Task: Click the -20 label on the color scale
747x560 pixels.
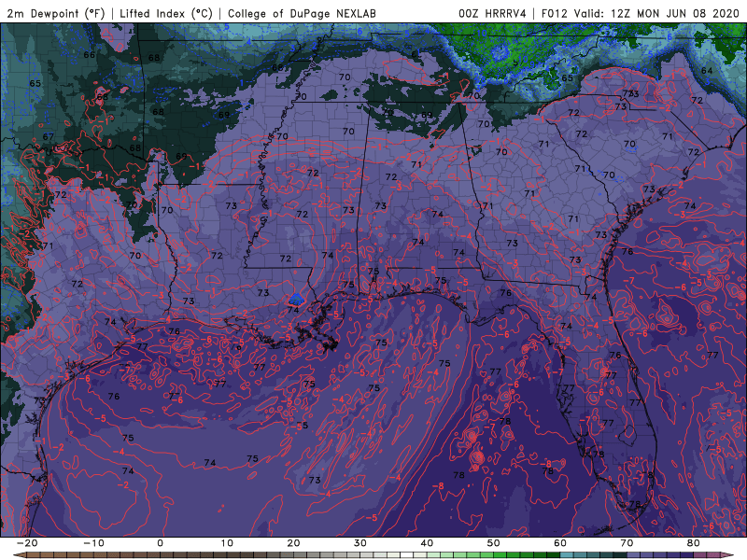Action: tap(27, 543)
